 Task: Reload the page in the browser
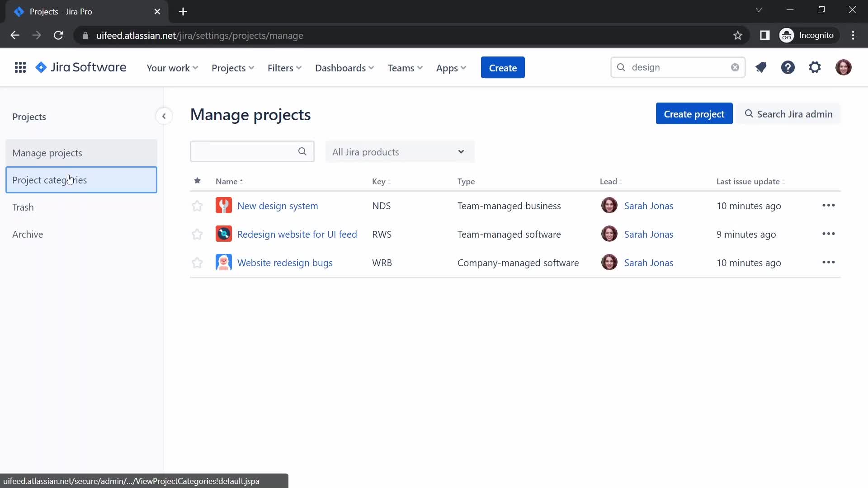click(58, 35)
